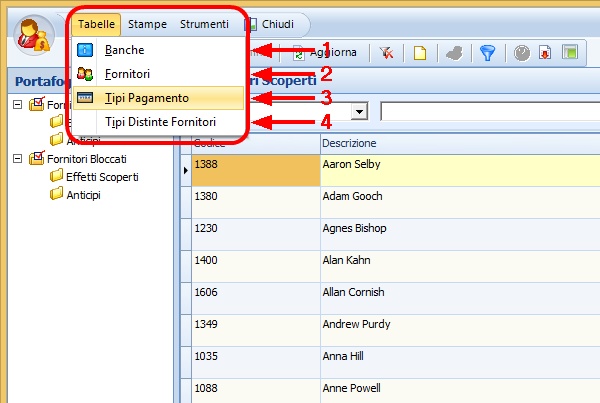600x403 pixels.
Task: Click the blue funnel filter icon
Action: pyautogui.click(x=487, y=53)
